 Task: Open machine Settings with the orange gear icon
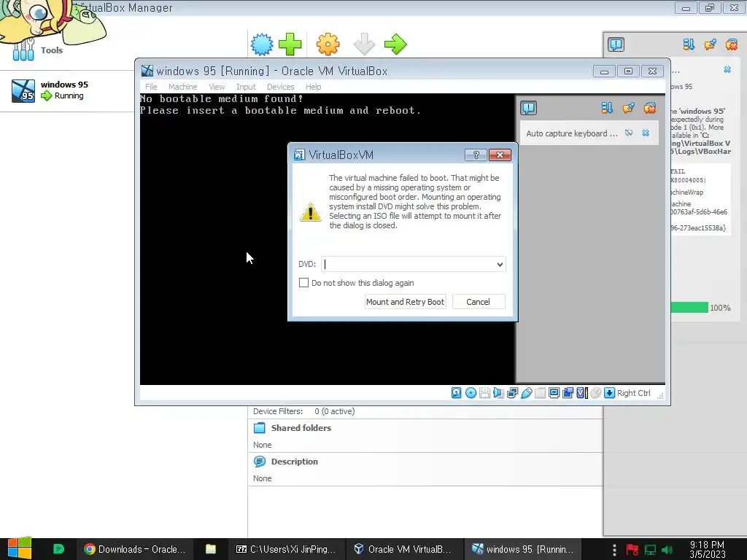[328, 44]
